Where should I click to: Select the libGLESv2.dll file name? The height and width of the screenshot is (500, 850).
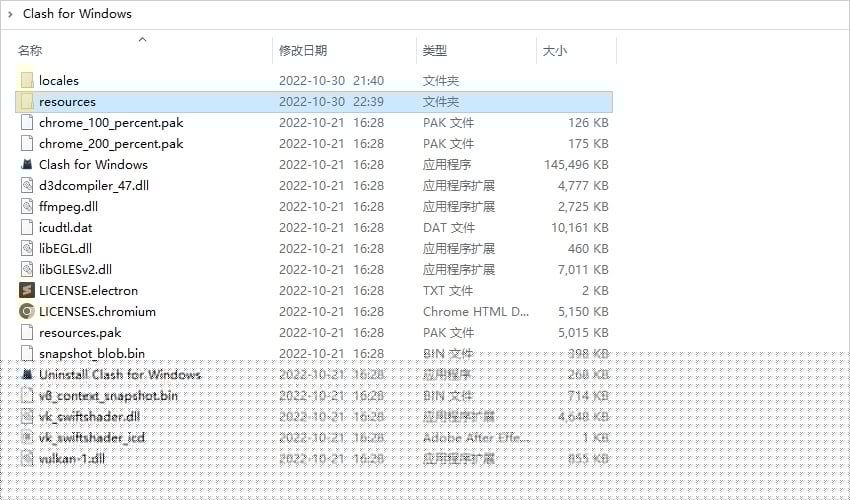(x=75, y=270)
